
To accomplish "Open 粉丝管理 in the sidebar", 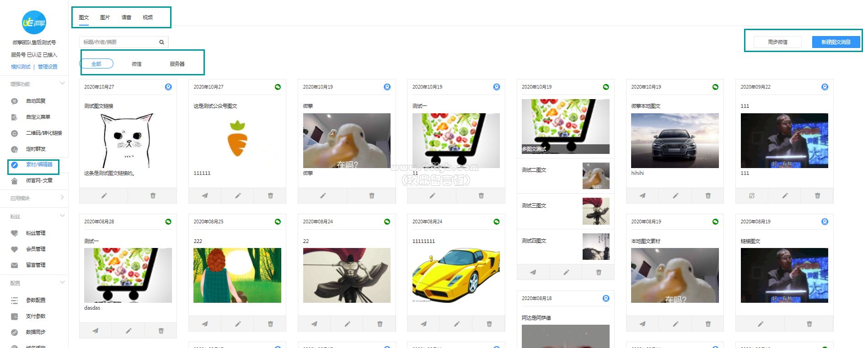I will pyautogui.click(x=36, y=233).
